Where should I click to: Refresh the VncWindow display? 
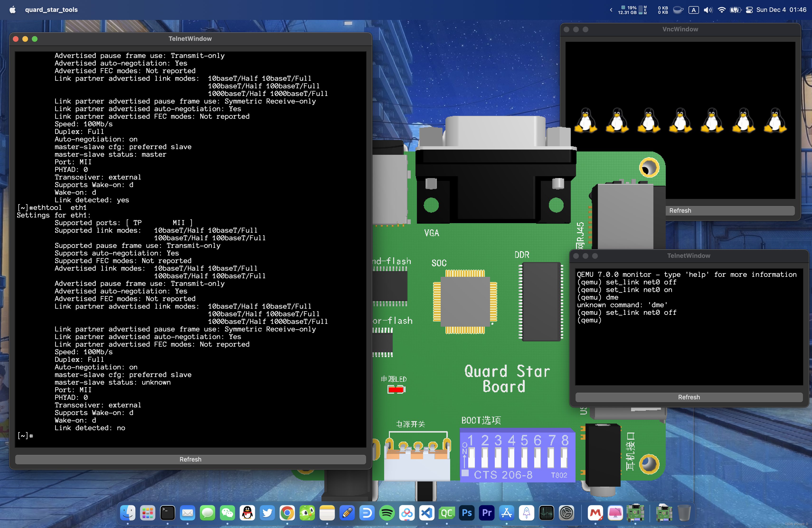730,210
